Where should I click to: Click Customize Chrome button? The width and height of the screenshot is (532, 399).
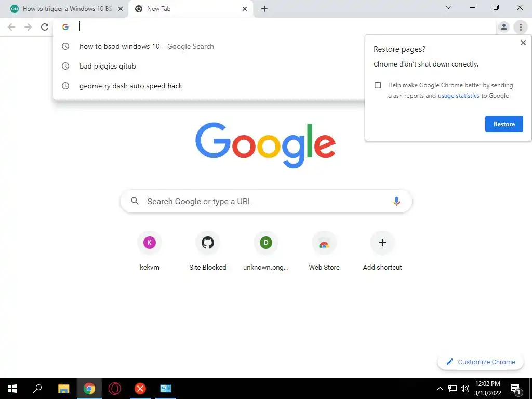tap(481, 362)
